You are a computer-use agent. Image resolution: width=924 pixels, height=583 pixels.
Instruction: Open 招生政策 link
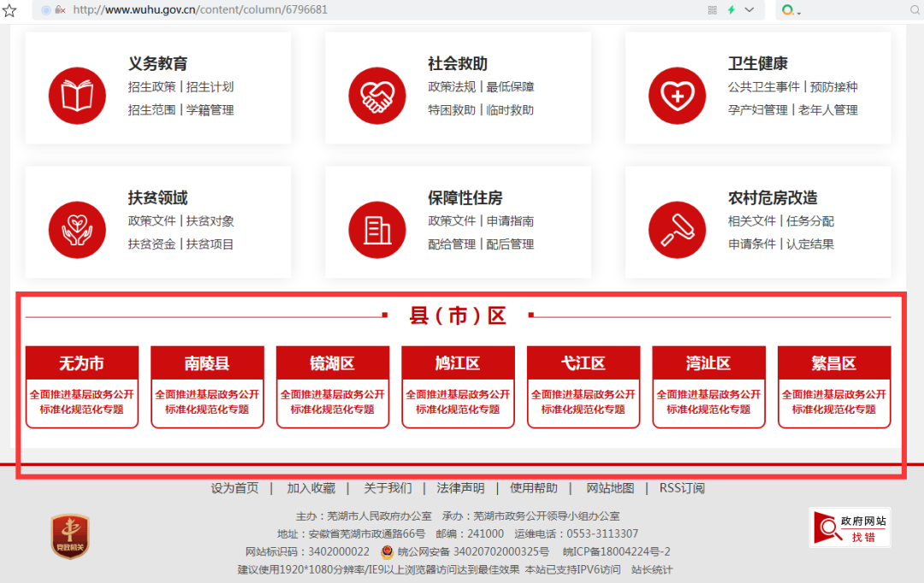(x=151, y=87)
